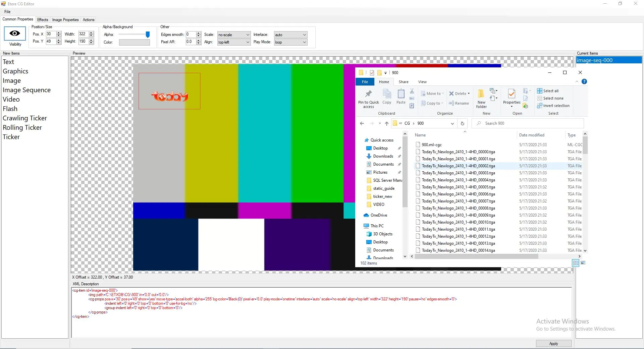
Task: Click the Pin to Quick access icon
Action: 368,94
